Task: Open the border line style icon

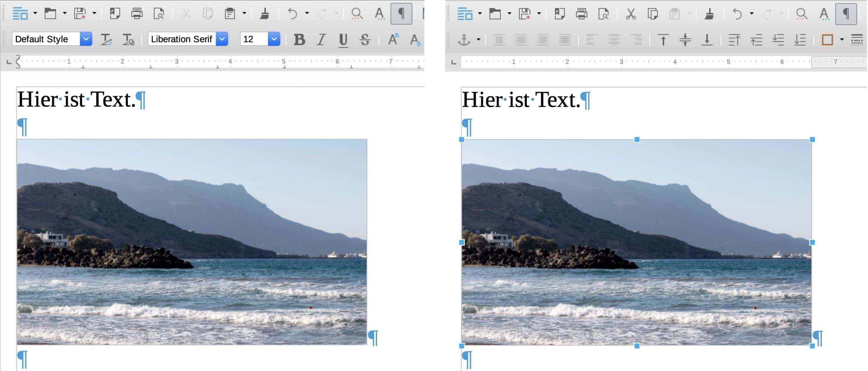Action: (857, 40)
